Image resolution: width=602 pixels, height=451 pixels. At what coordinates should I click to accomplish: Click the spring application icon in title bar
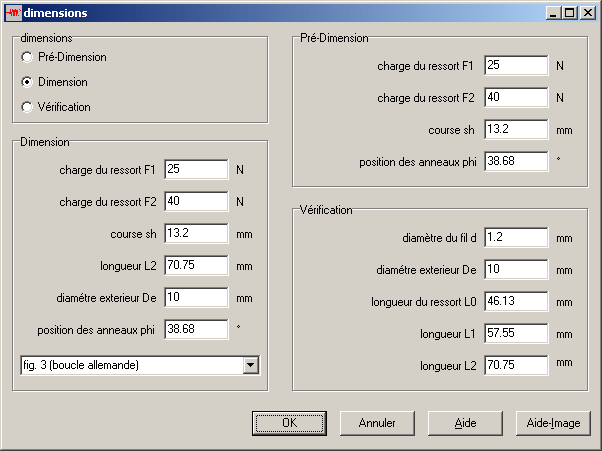point(12,13)
